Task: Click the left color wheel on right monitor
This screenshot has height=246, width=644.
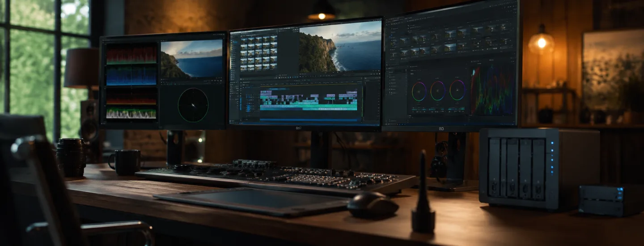Action: click(419, 91)
